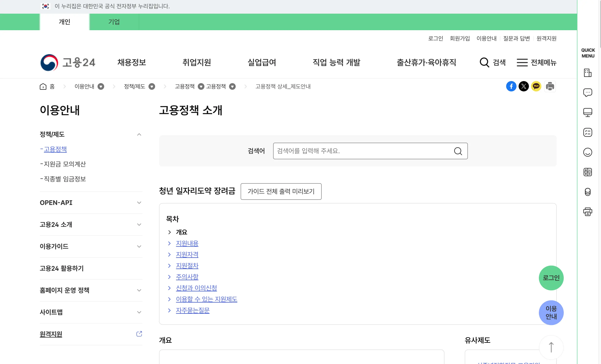Expand the 사이트맵 sidebar section
The width and height of the screenshot is (601, 364).
coord(139,312)
